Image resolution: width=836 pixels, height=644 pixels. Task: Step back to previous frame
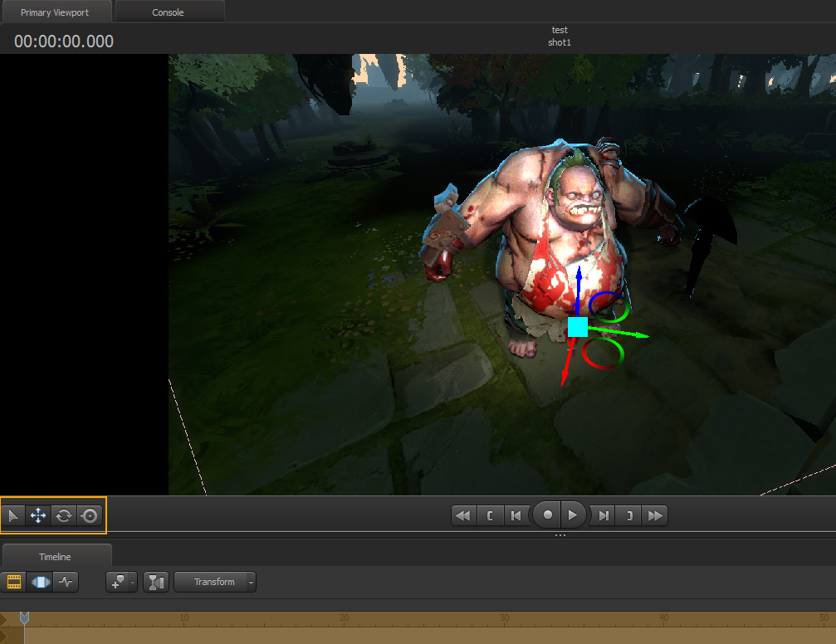pos(516,515)
